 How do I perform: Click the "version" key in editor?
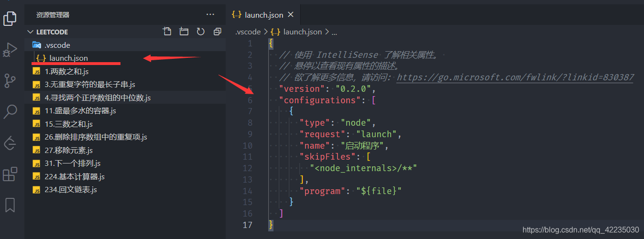pyautogui.click(x=301, y=88)
